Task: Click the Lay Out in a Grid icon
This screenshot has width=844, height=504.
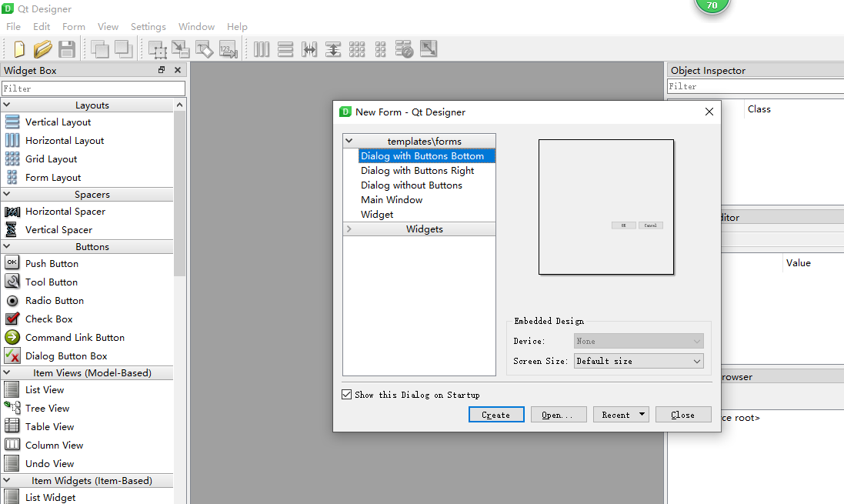Action: coord(358,48)
